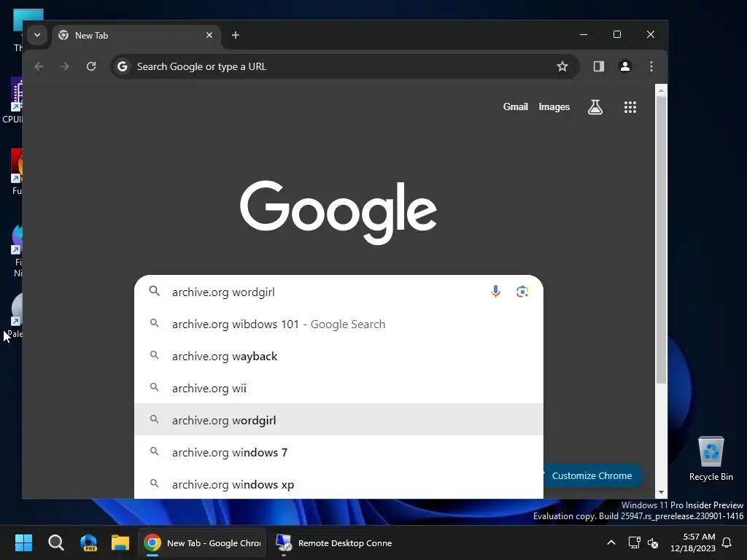The height and width of the screenshot is (560, 747).
Task: Click Customize Chrome button
Action: (591, 475)
